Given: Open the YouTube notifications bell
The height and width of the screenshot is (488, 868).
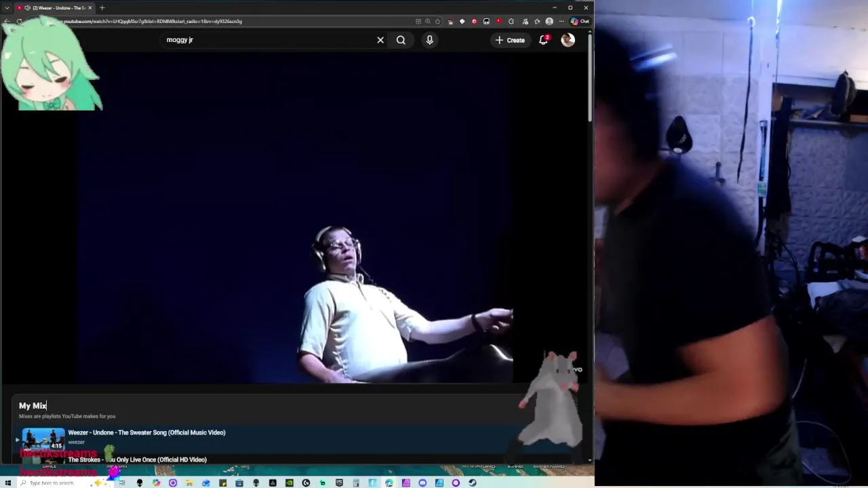Looking at the screenshot, I should (x=543, y=40).
